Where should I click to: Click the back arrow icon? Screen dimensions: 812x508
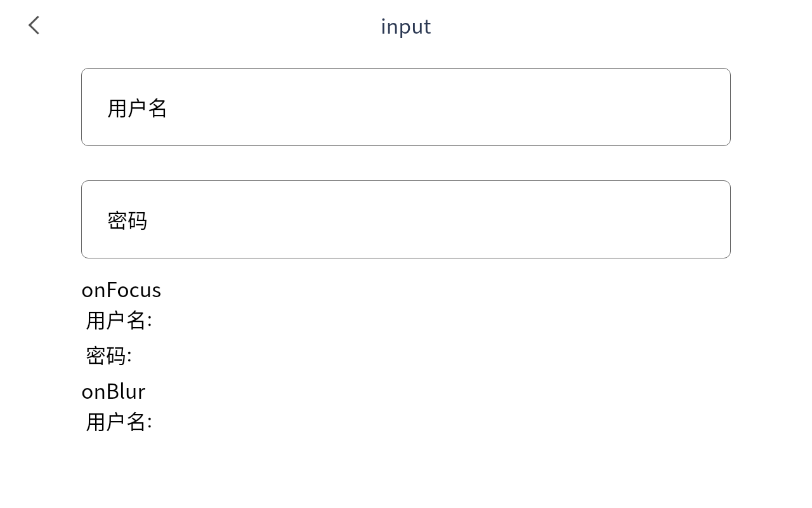pyautogui.click(x=34, y=25)
